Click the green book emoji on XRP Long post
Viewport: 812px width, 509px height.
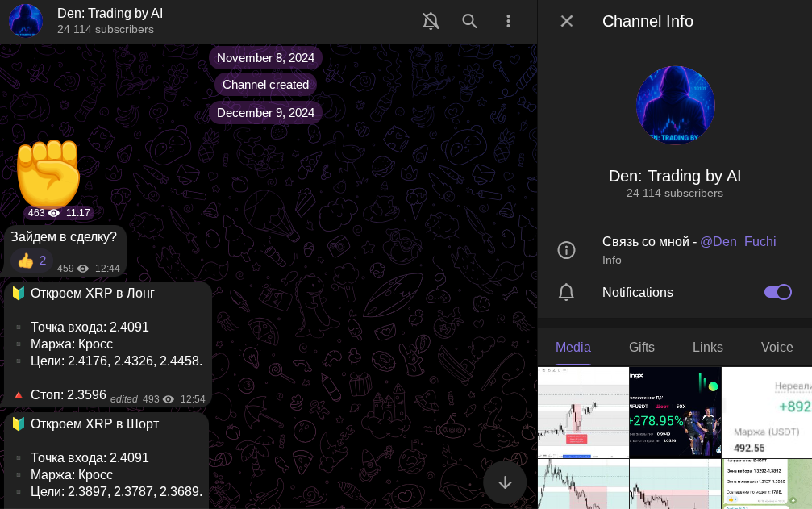point(18,293)
